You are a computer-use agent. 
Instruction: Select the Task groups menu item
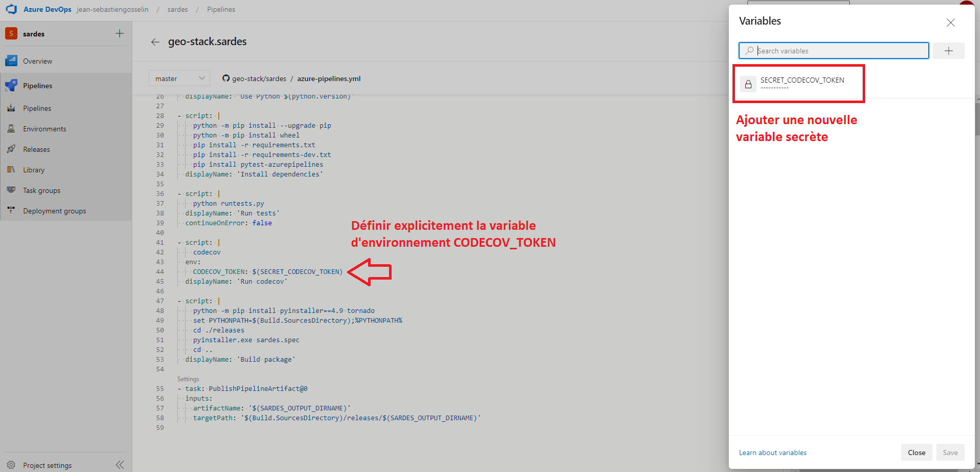tap(66, 190)
